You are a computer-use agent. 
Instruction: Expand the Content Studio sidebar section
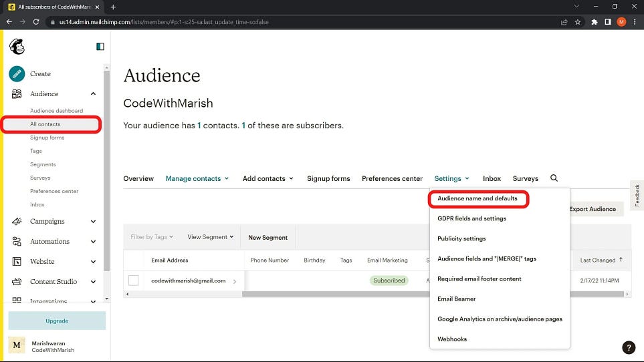[x=93, y=282]
